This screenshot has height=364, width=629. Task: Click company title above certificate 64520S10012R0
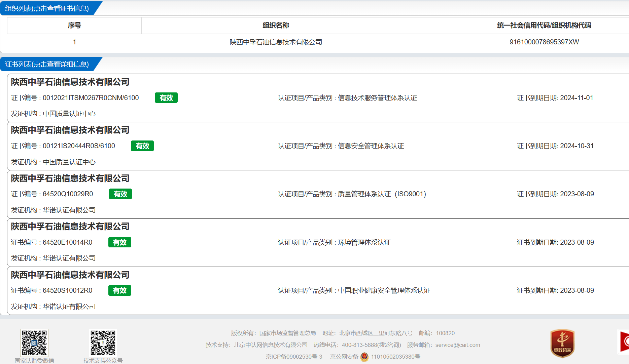[70, 275]
